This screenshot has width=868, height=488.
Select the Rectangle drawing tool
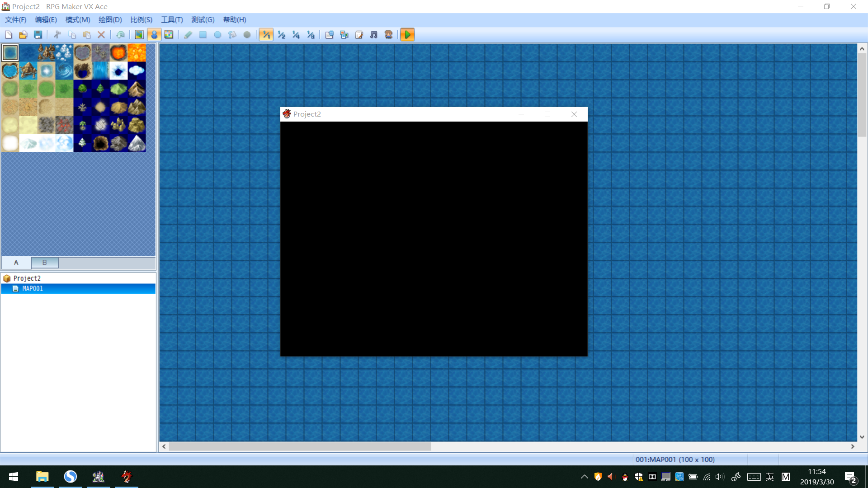click(203, 35)
